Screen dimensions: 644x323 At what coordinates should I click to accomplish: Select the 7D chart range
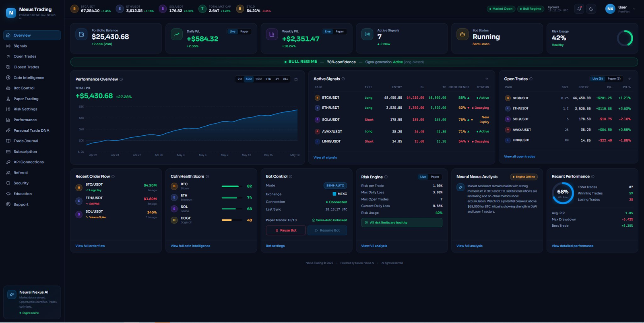[239, 79]
